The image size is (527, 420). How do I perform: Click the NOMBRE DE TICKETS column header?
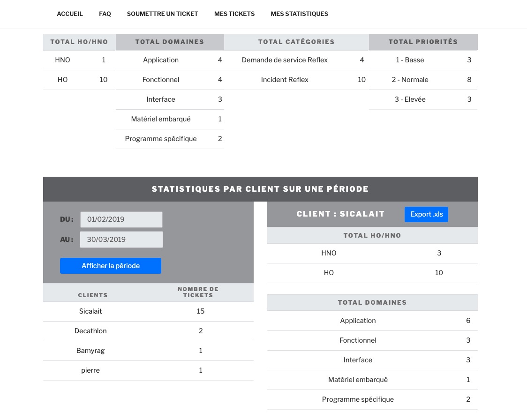coord(198,292)
